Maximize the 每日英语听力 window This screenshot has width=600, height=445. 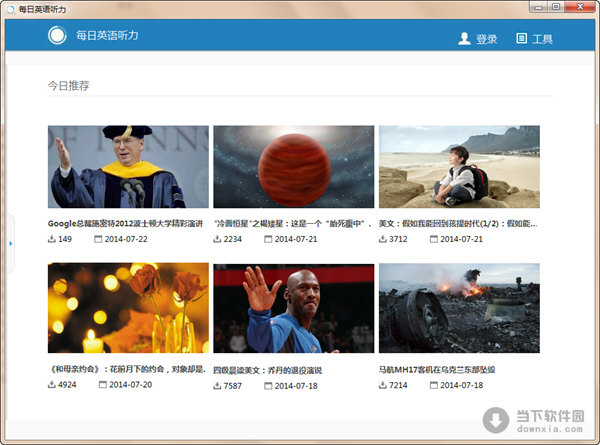click(556, 7)
